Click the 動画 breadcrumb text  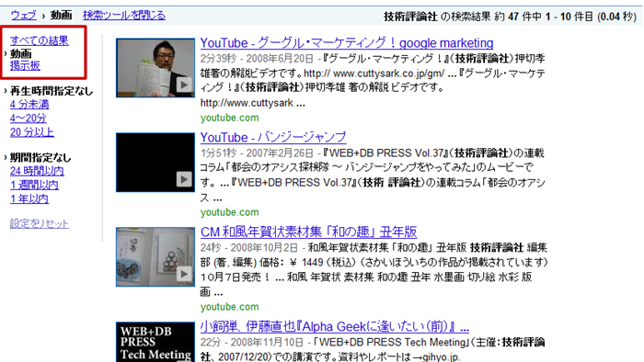pos(62,16)
